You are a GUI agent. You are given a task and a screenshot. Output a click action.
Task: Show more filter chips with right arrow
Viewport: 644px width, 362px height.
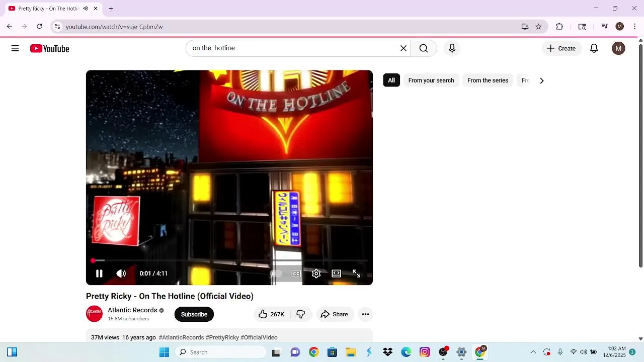pos(541,80)
